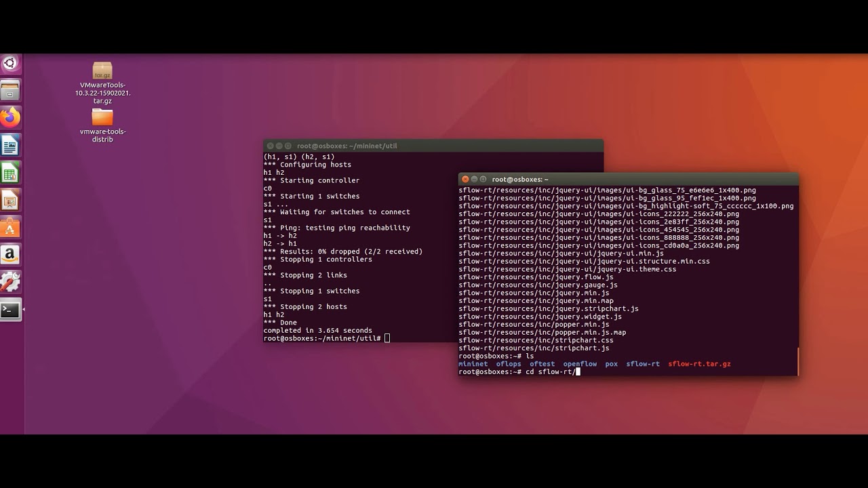
Task: Click 'jquery.flow.js' line
Action: coord(536,277)
